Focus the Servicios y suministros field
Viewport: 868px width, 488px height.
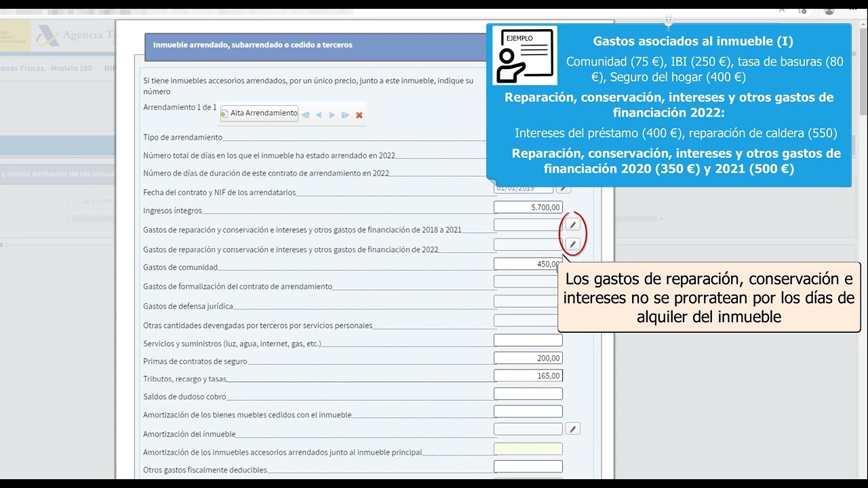tap(528, 340)
